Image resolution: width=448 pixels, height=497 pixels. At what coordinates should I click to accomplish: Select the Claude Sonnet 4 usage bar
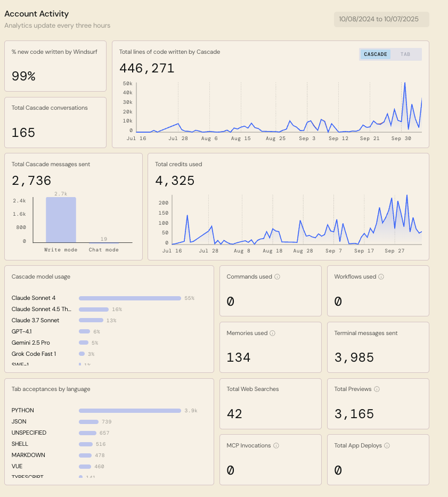129,298
